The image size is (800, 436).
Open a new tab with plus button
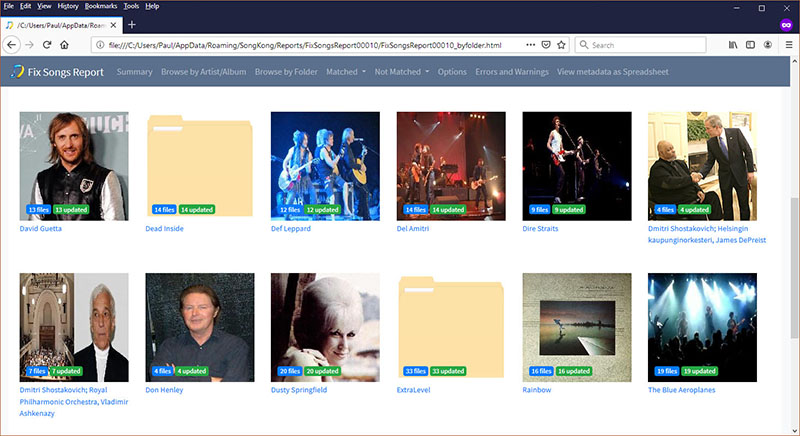pyautogui.click(x=132, y=24)
